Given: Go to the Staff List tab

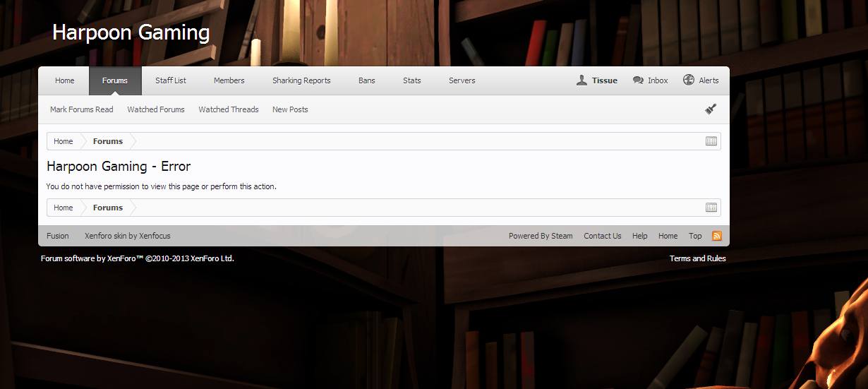Looking at the screenshot, I should 171,80.
